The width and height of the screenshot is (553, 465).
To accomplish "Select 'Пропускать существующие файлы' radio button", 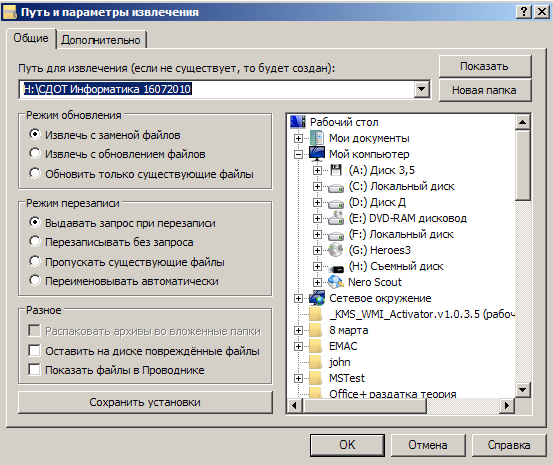I will tap(35, 261).
